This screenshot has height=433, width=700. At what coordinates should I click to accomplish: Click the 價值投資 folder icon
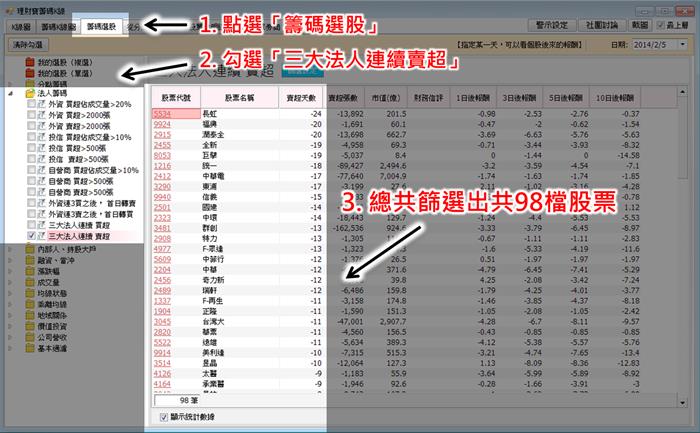[30, 327]
